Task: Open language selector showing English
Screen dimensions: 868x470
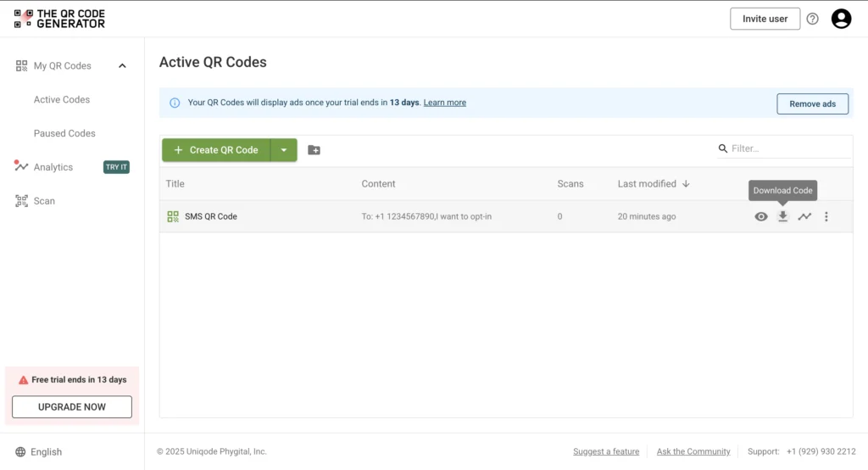Action: coord(39,452)
